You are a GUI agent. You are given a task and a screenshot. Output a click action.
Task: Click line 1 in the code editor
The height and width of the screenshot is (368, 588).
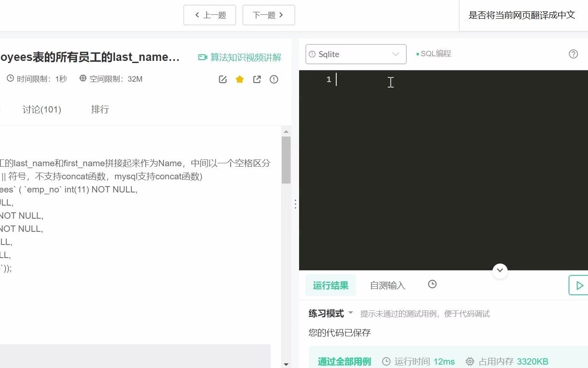(444, 80)
